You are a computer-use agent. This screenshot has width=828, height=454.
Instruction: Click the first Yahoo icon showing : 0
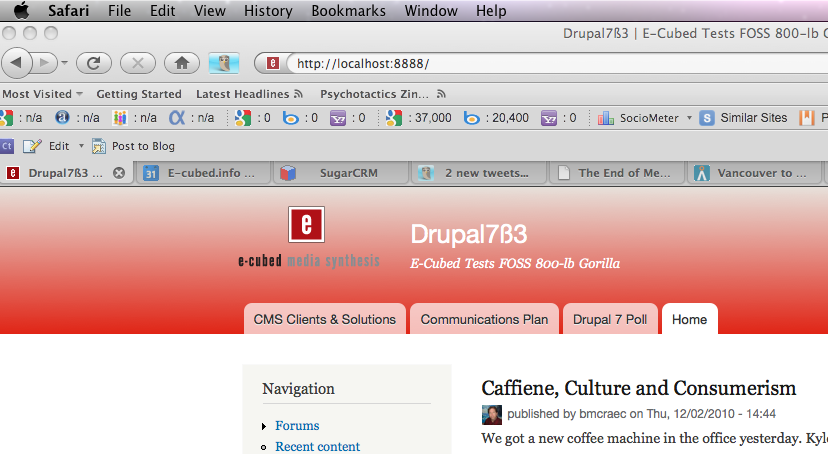coord(338,118)
